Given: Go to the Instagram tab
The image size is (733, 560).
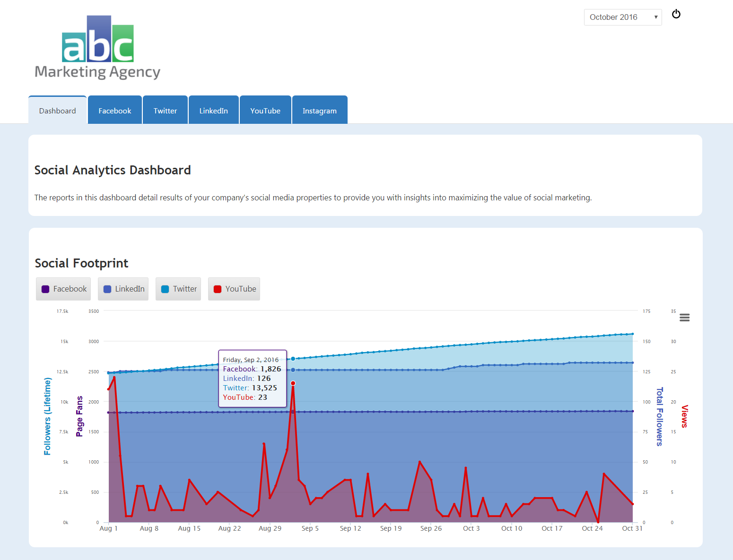Looking at the screenshot, I should [320, 111].
